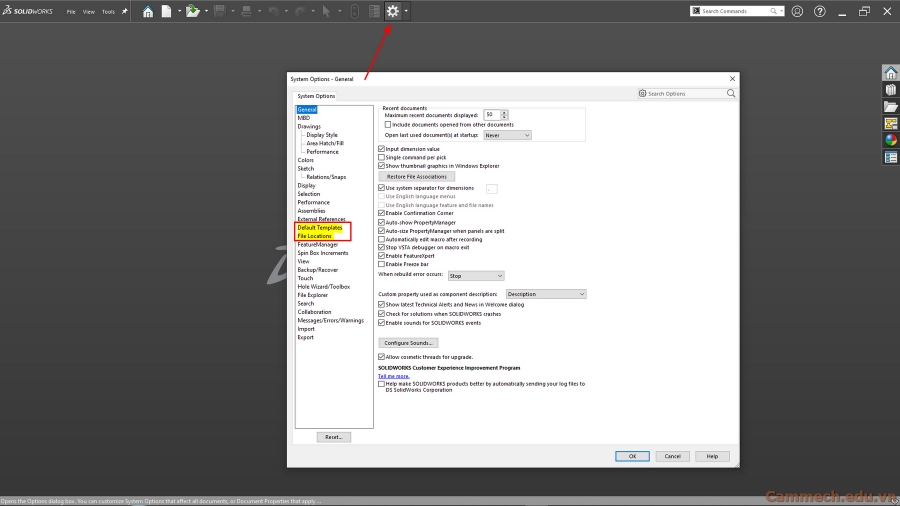Click the Print icon in the toolbar
Screen dimensions: 900x506
pyautogui.click(x=246, y=11)
